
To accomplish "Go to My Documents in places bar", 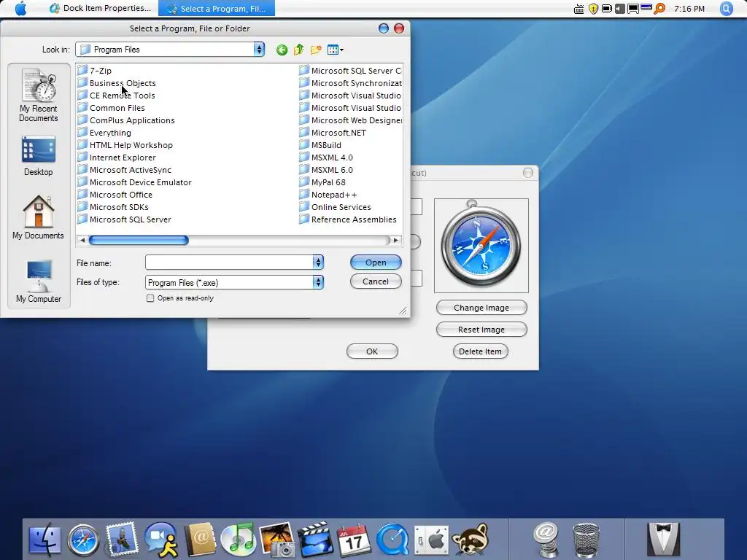I will click(38, 217).
